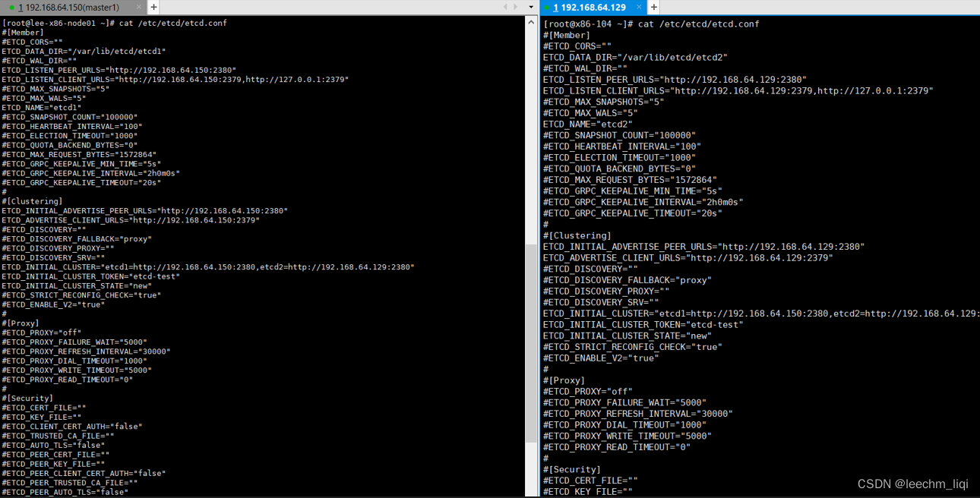Click the green connection indicator on the master1 tab
This screenshot has height=498, width=980.
pos(10,7)
